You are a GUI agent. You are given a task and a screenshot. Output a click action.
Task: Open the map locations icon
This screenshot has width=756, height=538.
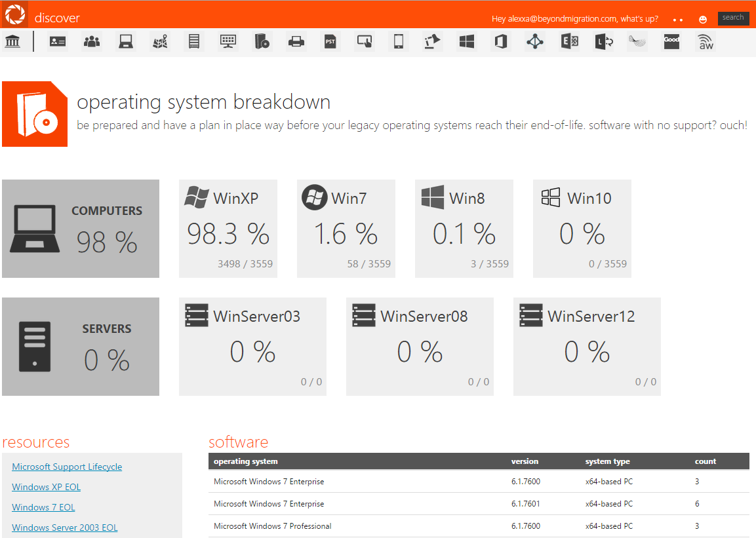pyautogui.click(x=160, y=41)
